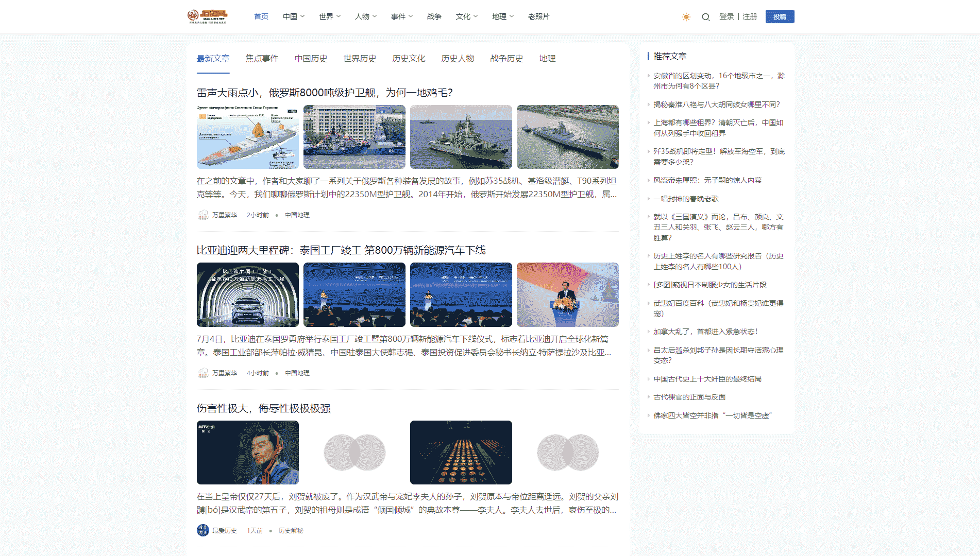The width and height of the screenshot is (980, 556).
Task: Open recommended article 上海都有哪些租界
Action: click(x=718, y=128)
